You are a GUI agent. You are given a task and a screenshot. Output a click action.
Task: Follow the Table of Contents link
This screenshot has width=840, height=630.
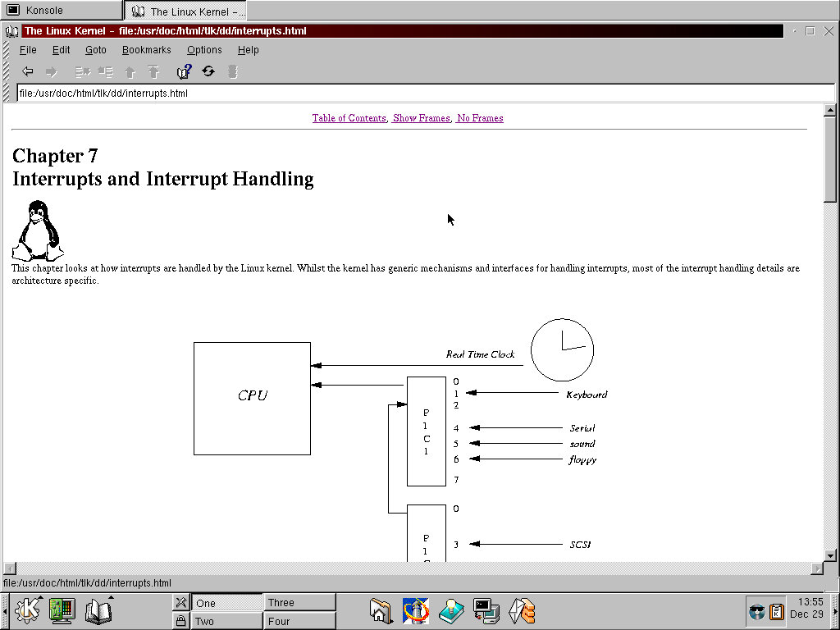(x=349, y=118)
